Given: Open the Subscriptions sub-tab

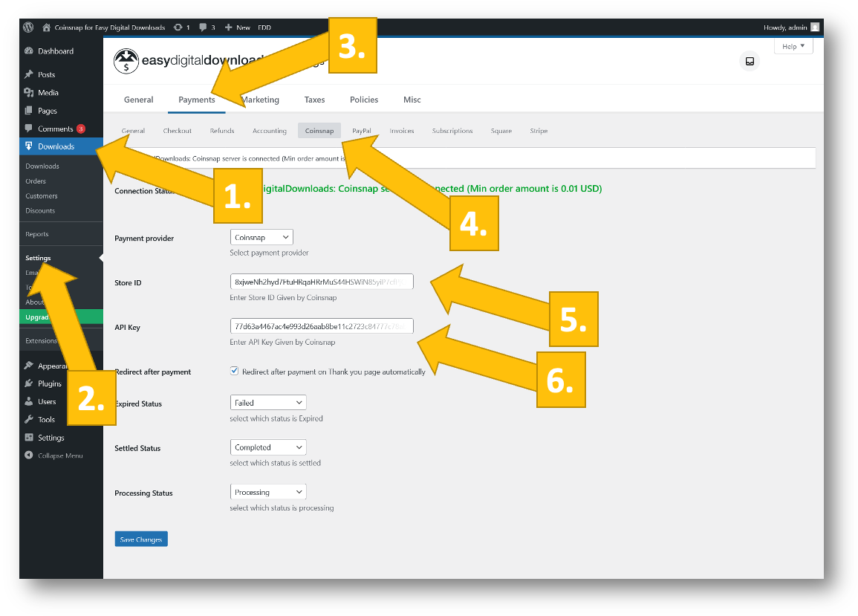Looking at the screenshot, I should click(452, 130).
